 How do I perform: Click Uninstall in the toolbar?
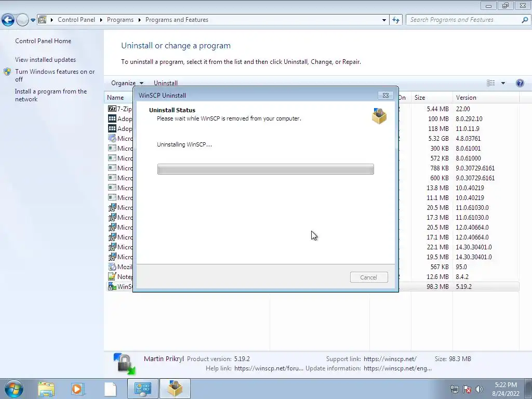point(166,83)
